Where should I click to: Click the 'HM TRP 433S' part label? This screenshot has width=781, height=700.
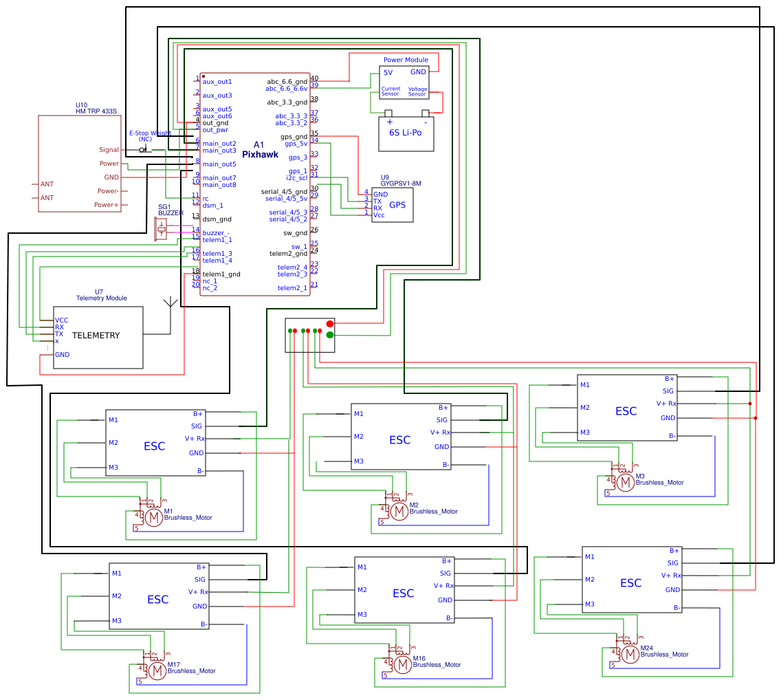(96, 111)
